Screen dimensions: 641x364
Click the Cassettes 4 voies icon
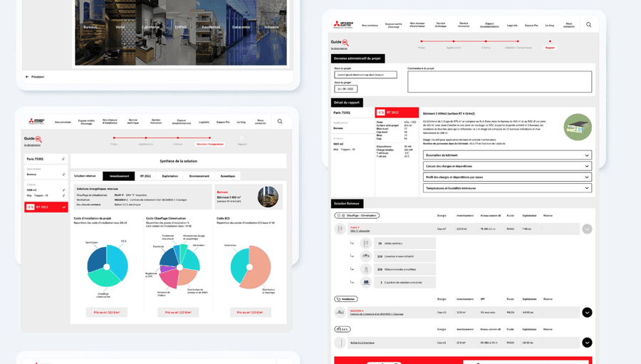tap(366, 256)
